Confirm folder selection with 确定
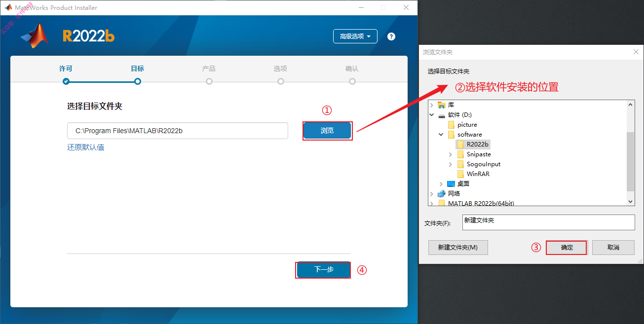The width and height of the screenshot is (644, 324). pyautogui.click(x=567, y=248)
